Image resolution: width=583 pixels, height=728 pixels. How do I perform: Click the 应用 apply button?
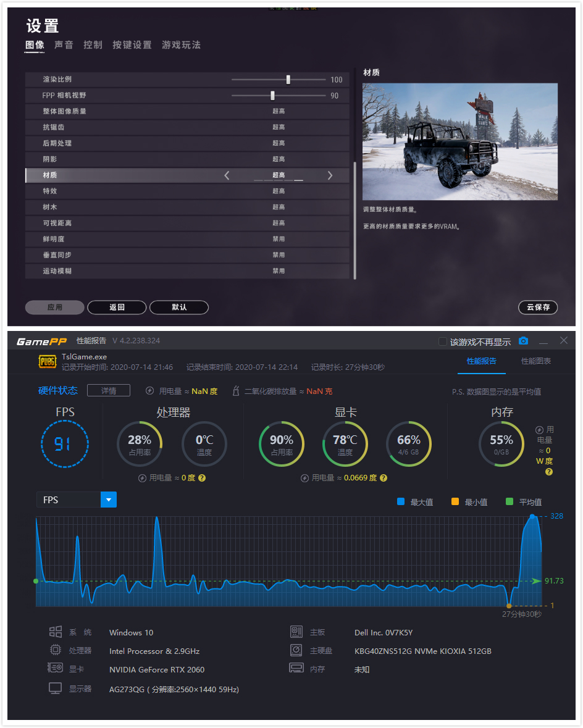click(55, 308)
